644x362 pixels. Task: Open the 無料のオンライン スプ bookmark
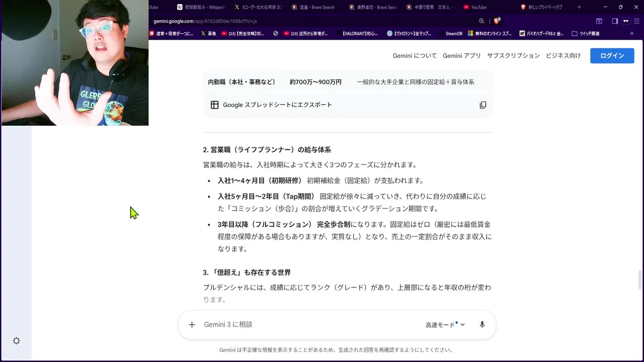coord(490,34)
